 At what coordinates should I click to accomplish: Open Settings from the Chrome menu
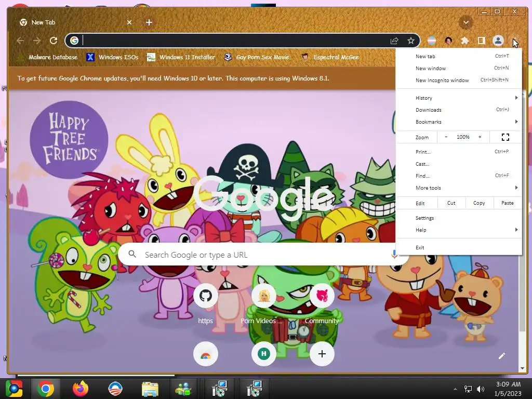[x=459, y=218]
